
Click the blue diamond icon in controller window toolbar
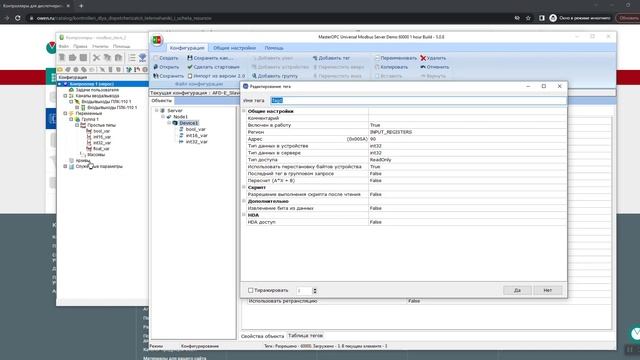click(142, 58)
